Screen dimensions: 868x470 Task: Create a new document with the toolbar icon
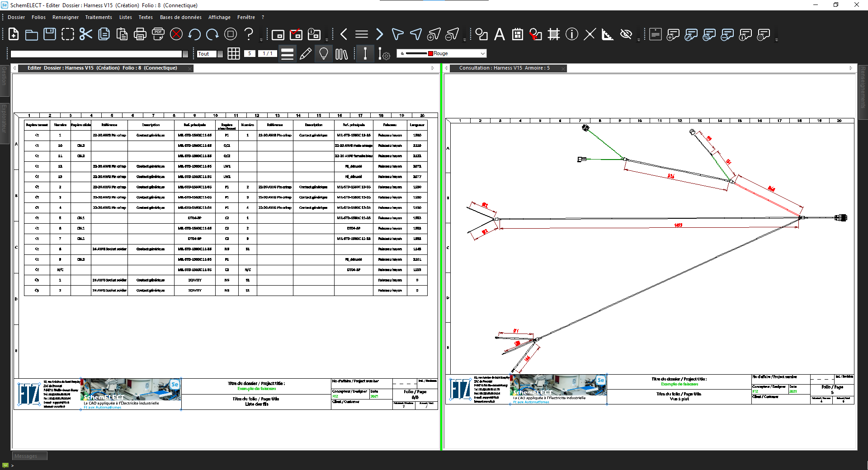pyautogui.click(x=14, y=34)
